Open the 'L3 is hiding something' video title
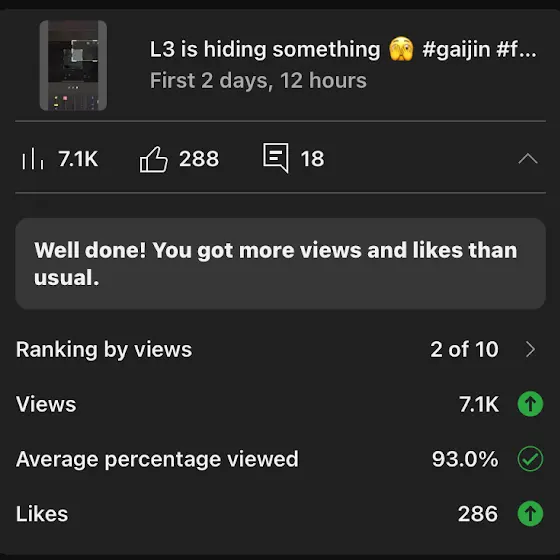Screen dimensions: 560x560 pos(343,49)
